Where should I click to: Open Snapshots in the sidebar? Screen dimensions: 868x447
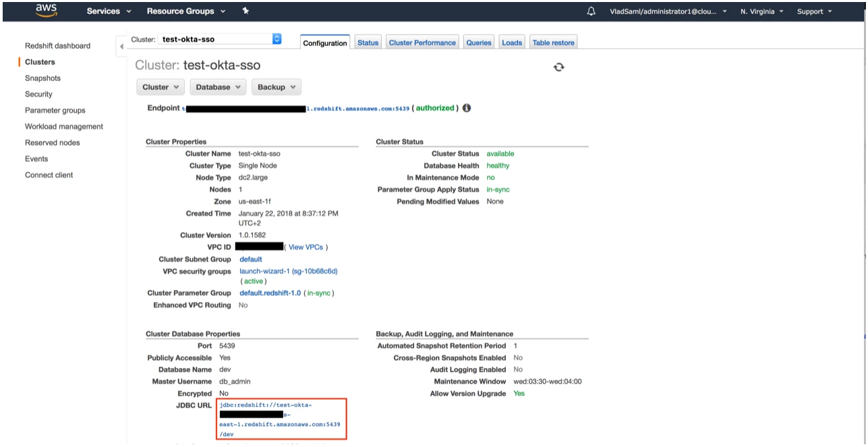[x=42, y=78]
